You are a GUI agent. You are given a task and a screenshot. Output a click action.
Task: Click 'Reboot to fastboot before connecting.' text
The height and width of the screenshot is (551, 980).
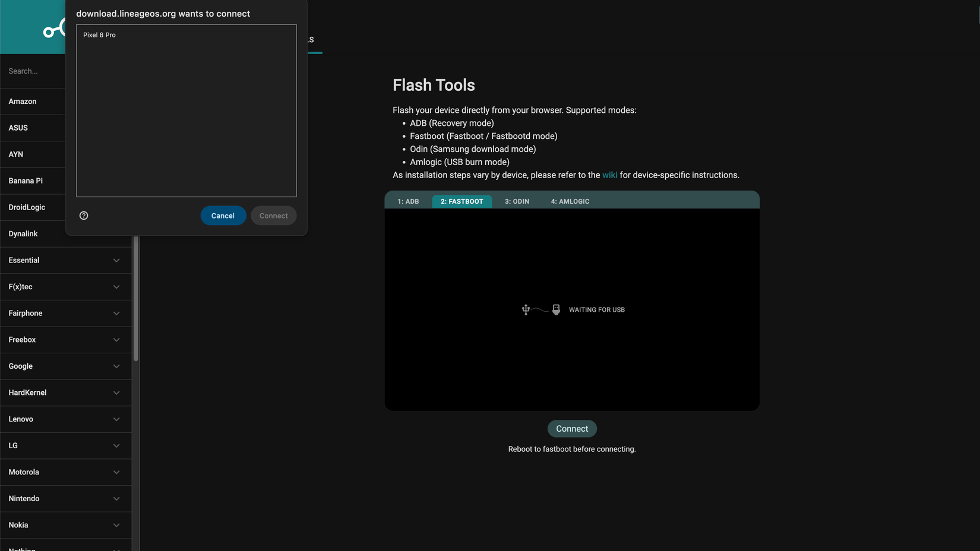click(572, 449)
